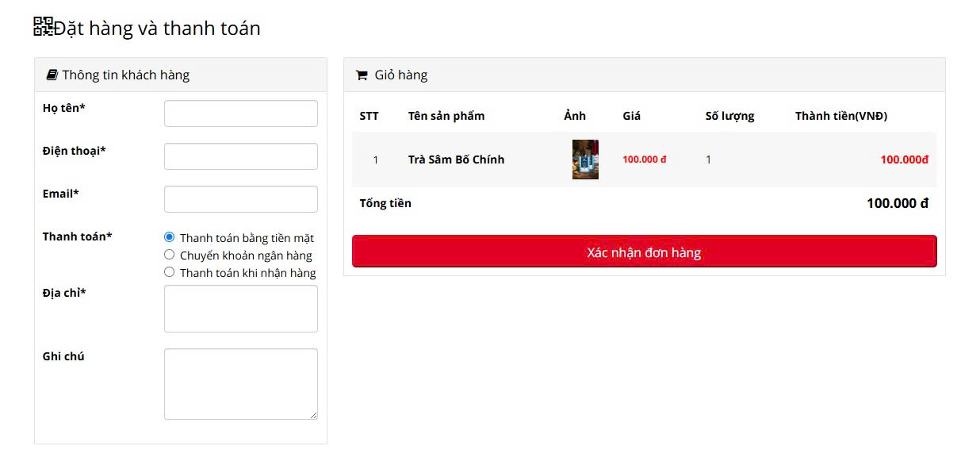Image resolution: width=980 pixels, height=469 pixels.
Task: Click the Ghi chú notes textarea
Action: click(x=241, y=384)
